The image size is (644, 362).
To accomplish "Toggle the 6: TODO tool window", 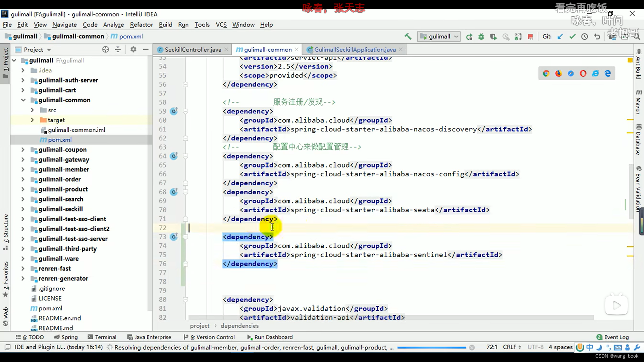I will coord(30,337).
